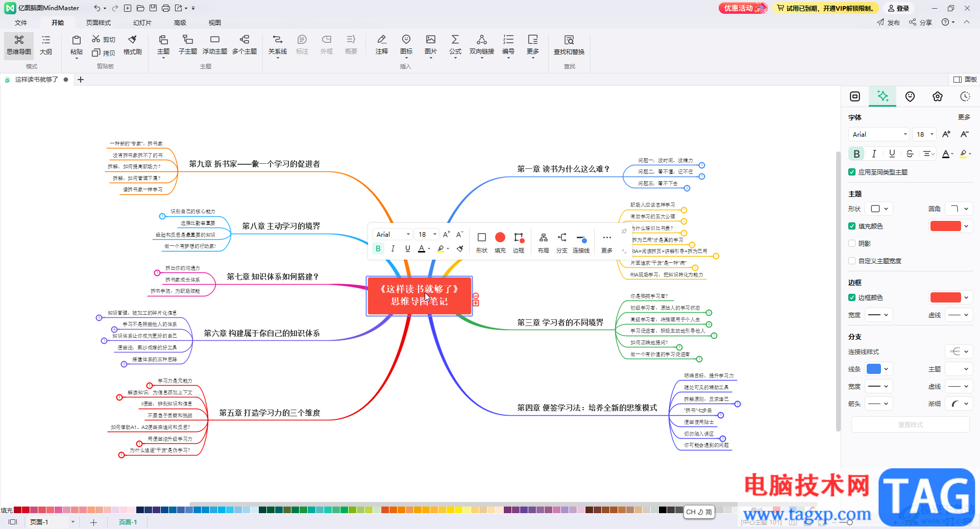980x529 pixels.
Task: Enable the 阴影 shadow checkbox
Action: pyautogui.click(x=852, y=243)
